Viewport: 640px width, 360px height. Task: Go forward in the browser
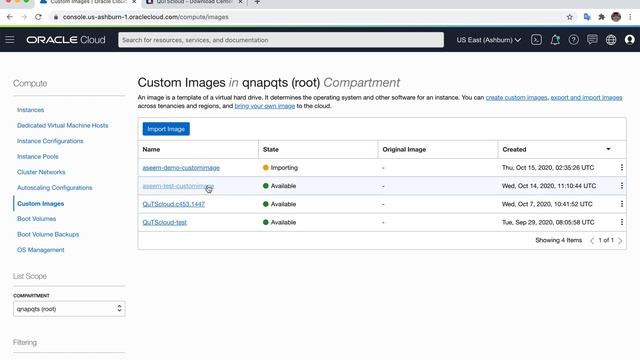(24, 17)
